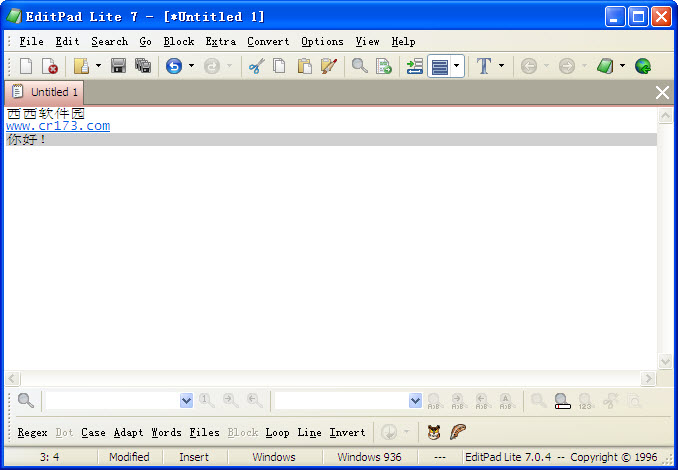Click the magnifier Search icon in top toolbar
678x470 pixels.
click(359, 66)
